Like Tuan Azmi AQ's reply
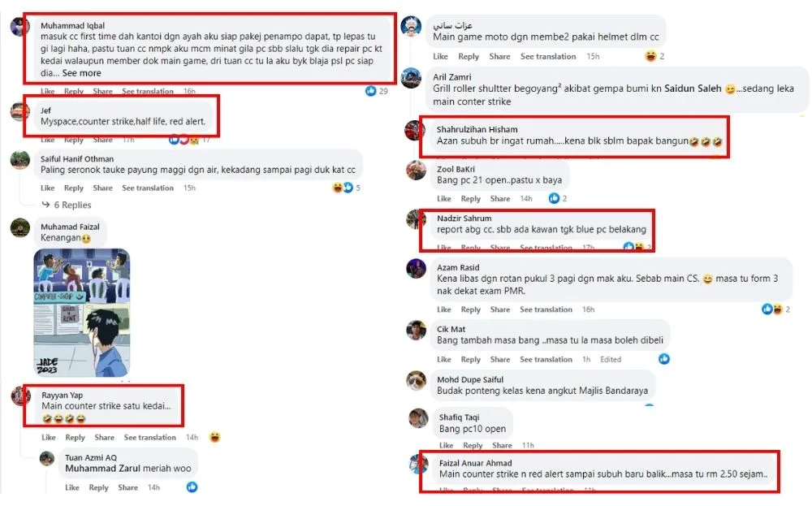812x506 pixels. 72,487
